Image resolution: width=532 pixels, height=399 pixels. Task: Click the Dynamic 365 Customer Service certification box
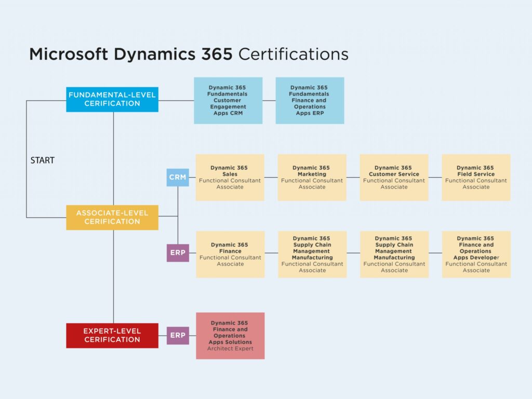(x=394, y=177)
